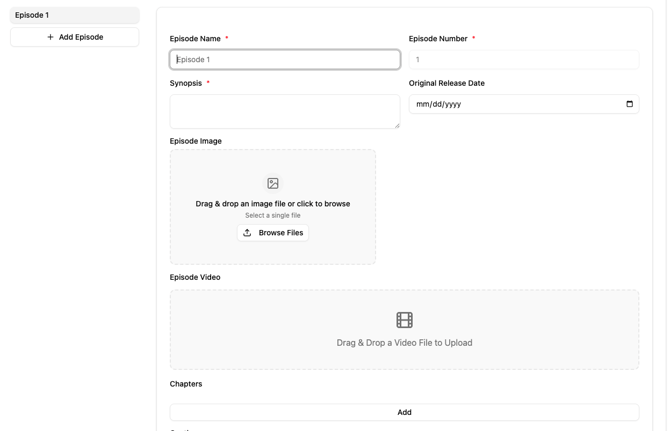Image resolution: width=670 pixels, height=431 pixels.
Task: Click the Synopsis textarea resize handle
Action: click(396, 125)
